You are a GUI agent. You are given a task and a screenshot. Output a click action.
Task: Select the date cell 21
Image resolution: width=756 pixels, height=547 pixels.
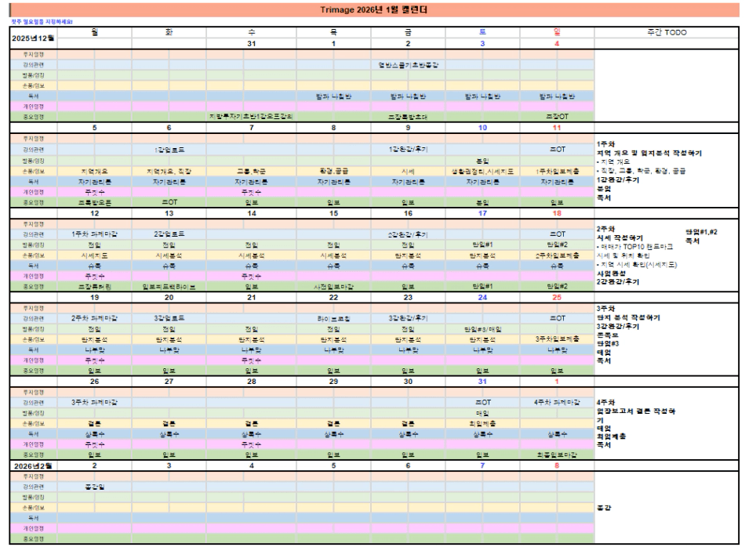point(252,297)
